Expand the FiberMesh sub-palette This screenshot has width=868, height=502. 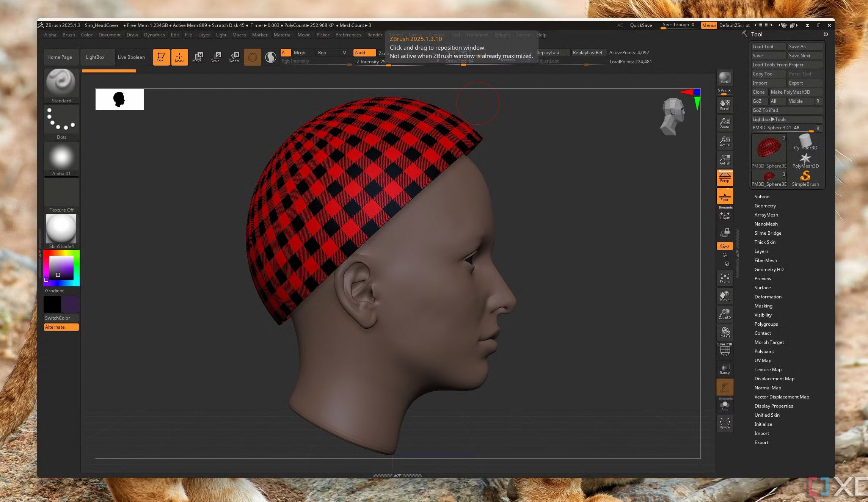click(x=765, y=260)
